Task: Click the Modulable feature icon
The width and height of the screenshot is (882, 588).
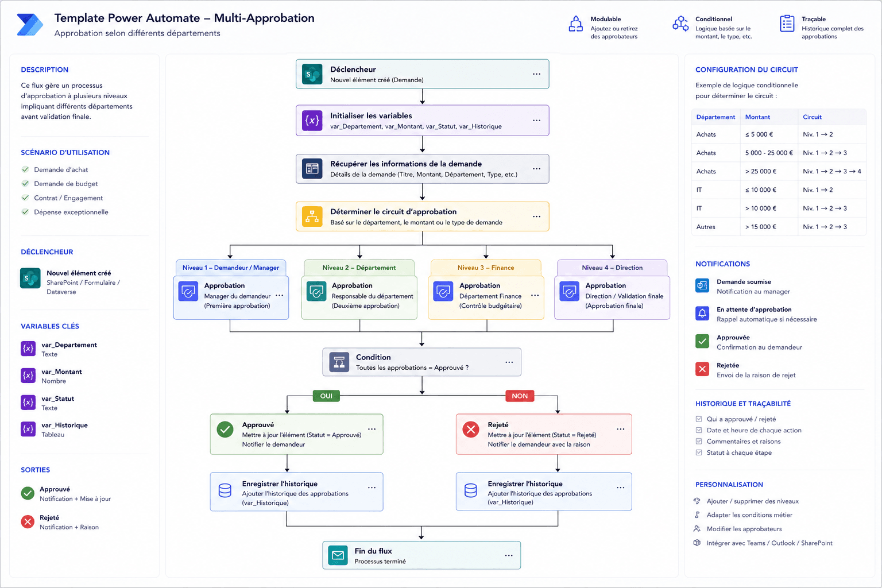Action: click(575, 24)
